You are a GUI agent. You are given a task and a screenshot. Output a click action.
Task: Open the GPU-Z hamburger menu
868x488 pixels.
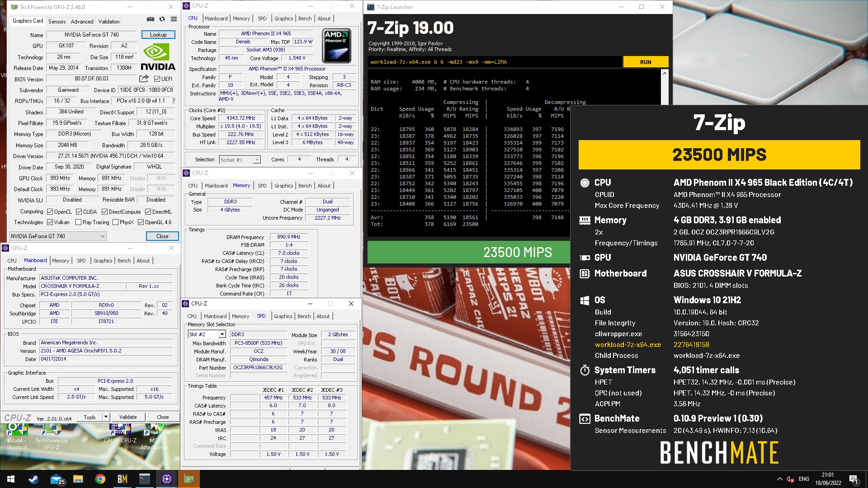pyautogui.click(x=174, y=19)
